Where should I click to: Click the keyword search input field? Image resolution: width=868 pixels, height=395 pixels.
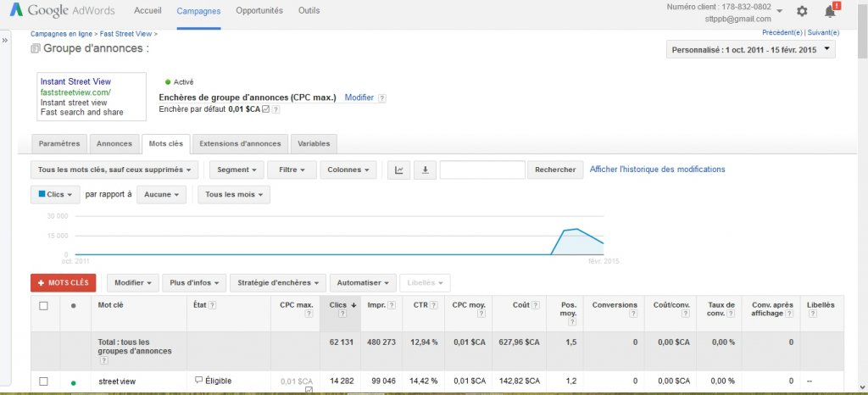pos(482,170)
